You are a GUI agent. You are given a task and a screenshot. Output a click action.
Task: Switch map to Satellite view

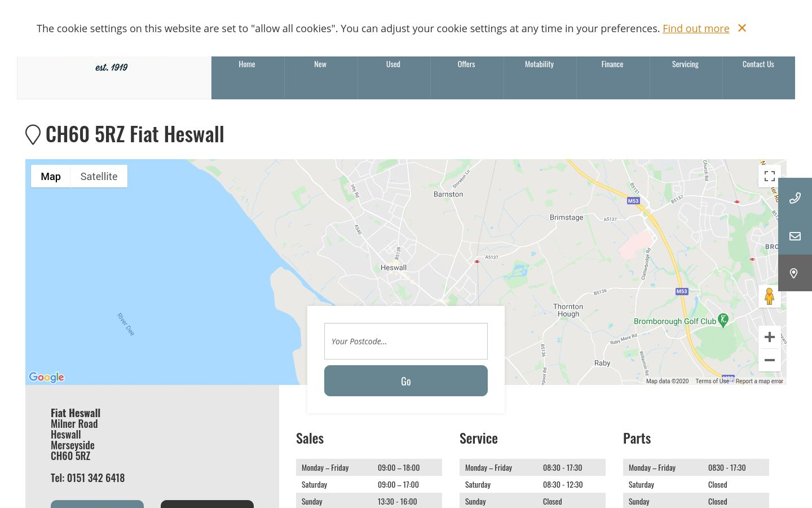click(x=99, y=176)
